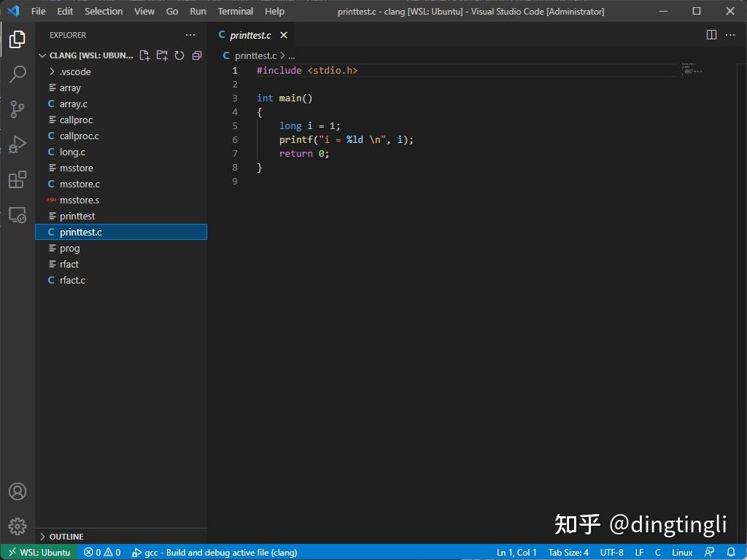This screenshot has width=747, height=560.
Task: Close the printtest.c editor tab
Action: coord(284,35)
